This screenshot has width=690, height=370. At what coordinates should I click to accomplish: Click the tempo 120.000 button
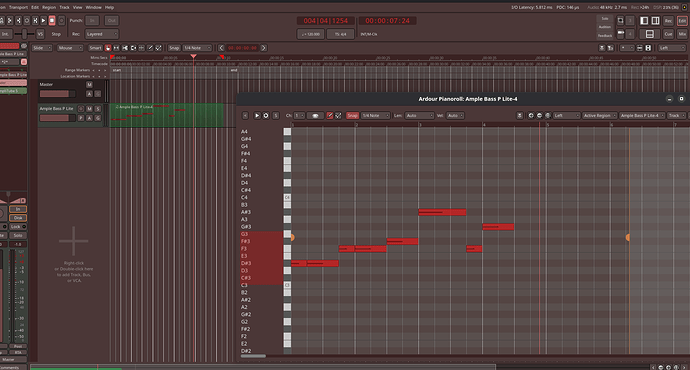311,34
